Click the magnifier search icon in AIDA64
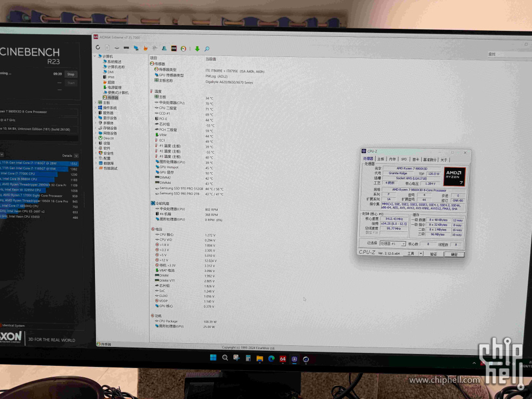Viewport: 532px width, 399px height. pos(207,49)
